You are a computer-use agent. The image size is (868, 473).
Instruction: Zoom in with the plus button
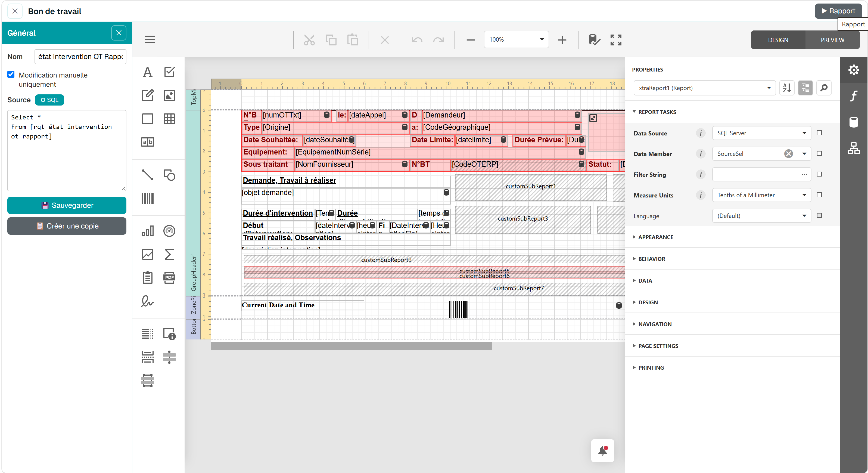coord(562,40)
